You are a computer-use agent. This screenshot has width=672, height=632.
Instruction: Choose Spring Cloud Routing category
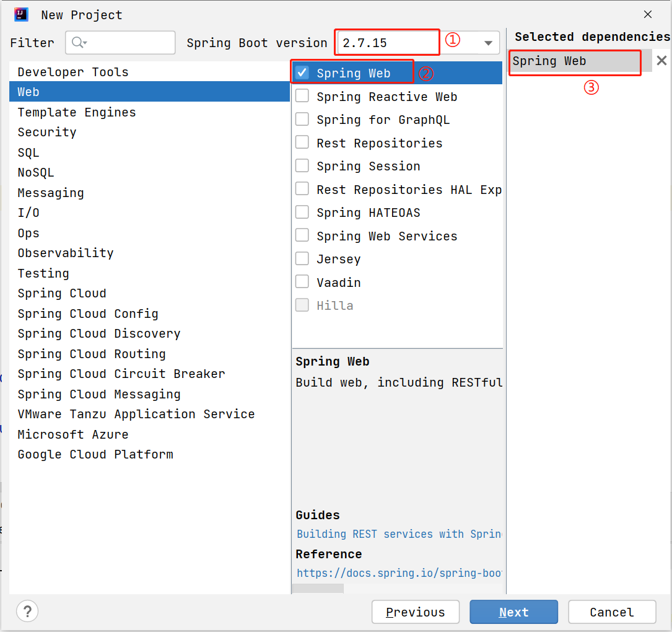(x=149, y=354)
